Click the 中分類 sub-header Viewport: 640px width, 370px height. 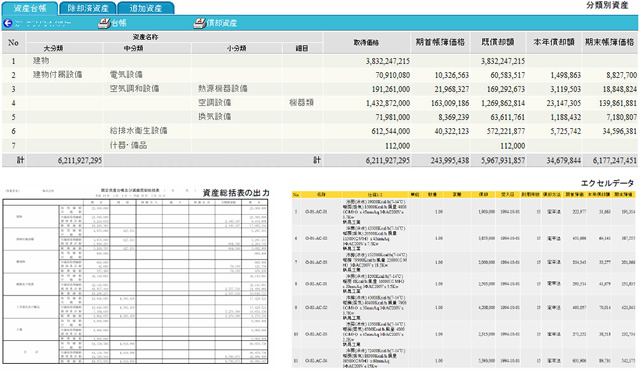click(133, 48)
